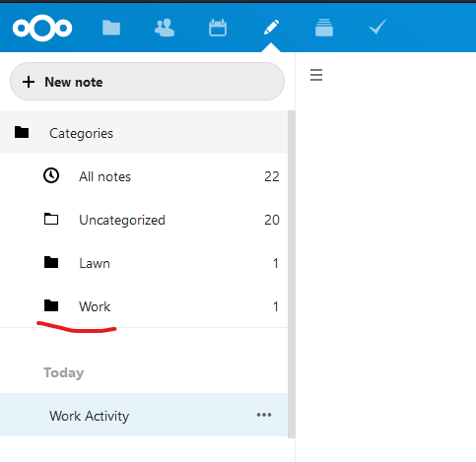Click the Categories folder icon
476x462 pixels.
(x=22, y=132)
